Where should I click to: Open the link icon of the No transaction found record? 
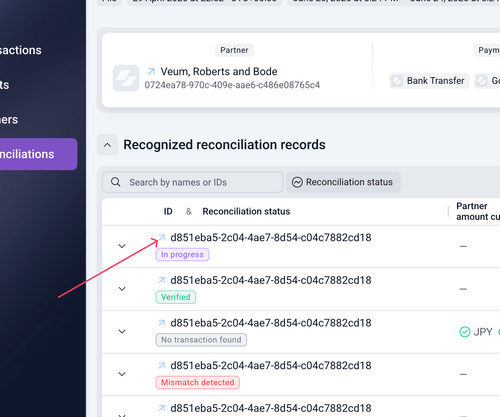tap(162, 323)
